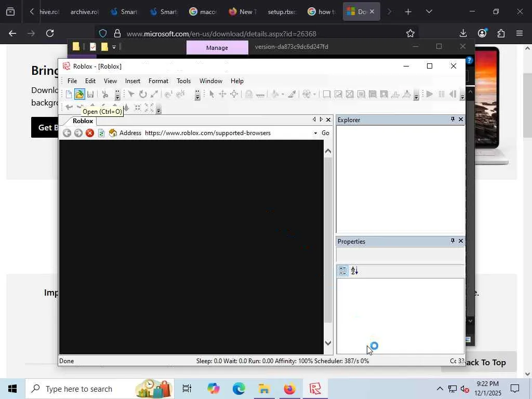Image resolution: width=532 pixels, height=399 pixels.
Task: Close the Properties panel
Action: 461,241
